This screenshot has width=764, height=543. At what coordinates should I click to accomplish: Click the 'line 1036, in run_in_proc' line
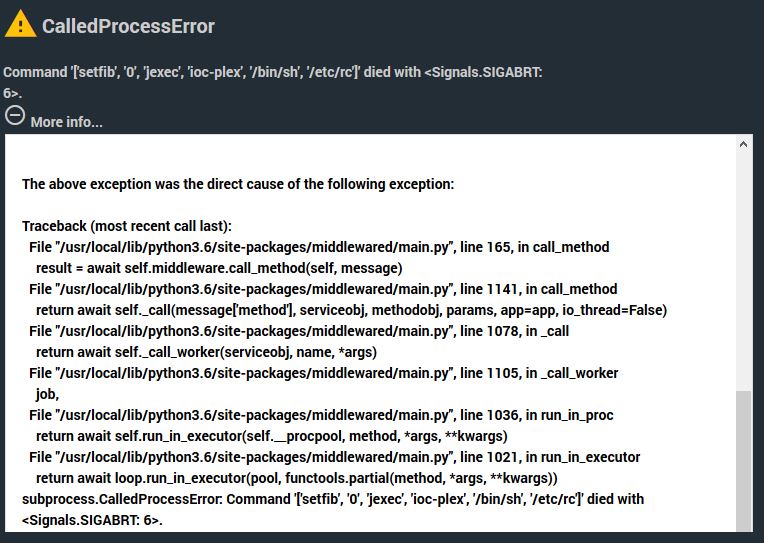[x=321, y=415]
